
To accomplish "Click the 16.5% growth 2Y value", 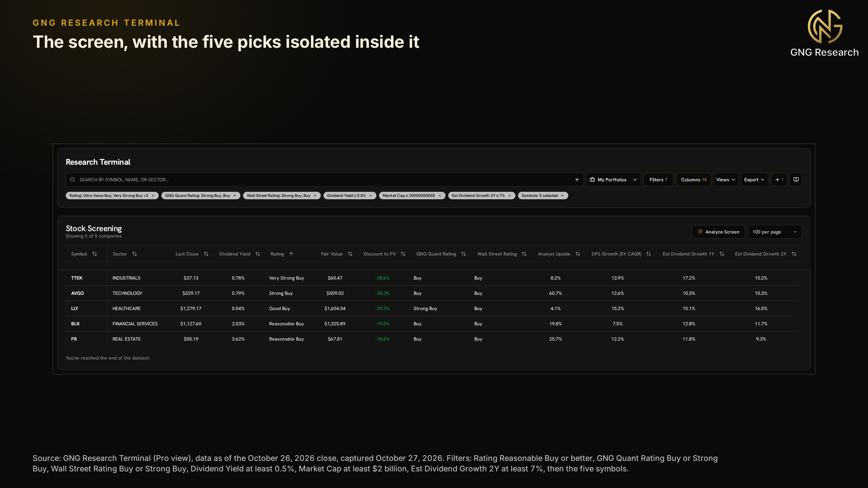I will 761,308.
